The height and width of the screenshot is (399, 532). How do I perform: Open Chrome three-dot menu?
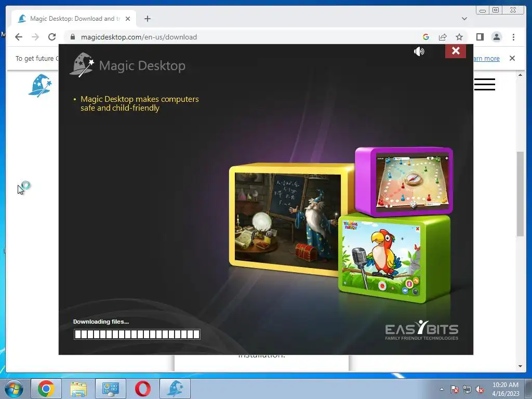513,37
